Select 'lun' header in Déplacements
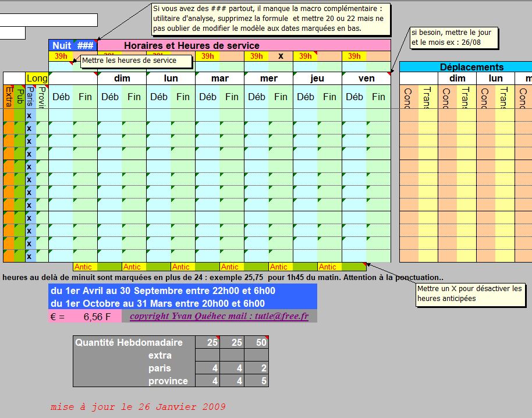This screenshot has height=418, width=532. (x=496, y=79)
